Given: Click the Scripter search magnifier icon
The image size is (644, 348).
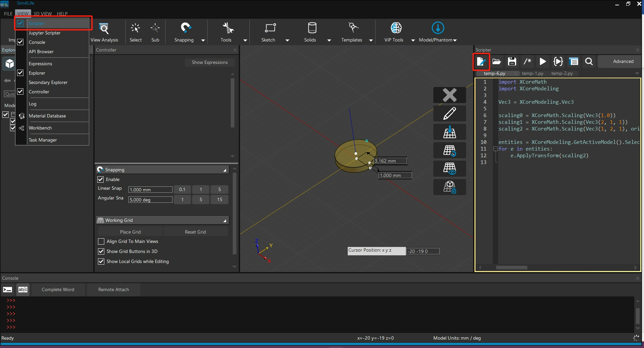Looking at the screenshot, I should pos(589,62).
